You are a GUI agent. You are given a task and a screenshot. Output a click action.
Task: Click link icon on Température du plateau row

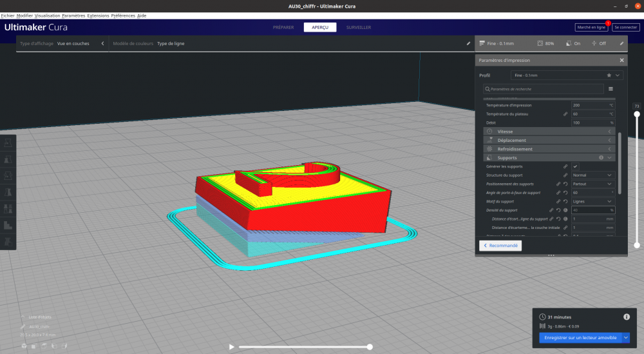coord(565,114)
